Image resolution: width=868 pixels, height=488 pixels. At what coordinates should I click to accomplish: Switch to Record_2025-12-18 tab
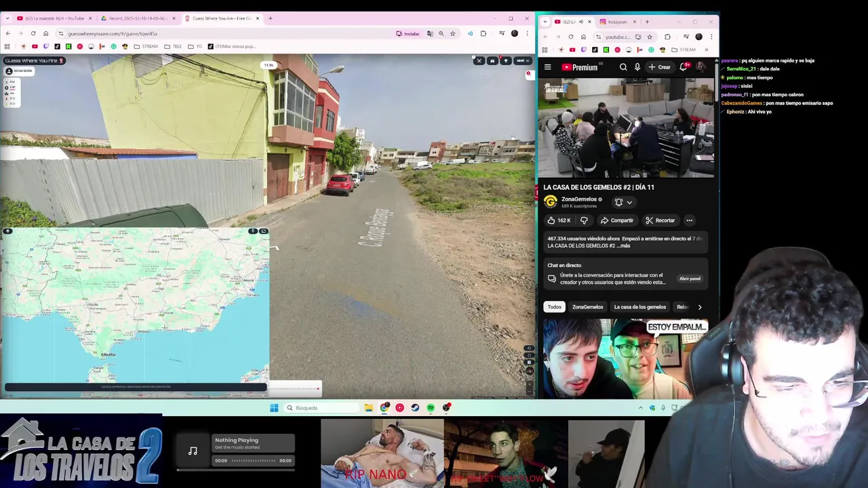[x=138, y=18]
